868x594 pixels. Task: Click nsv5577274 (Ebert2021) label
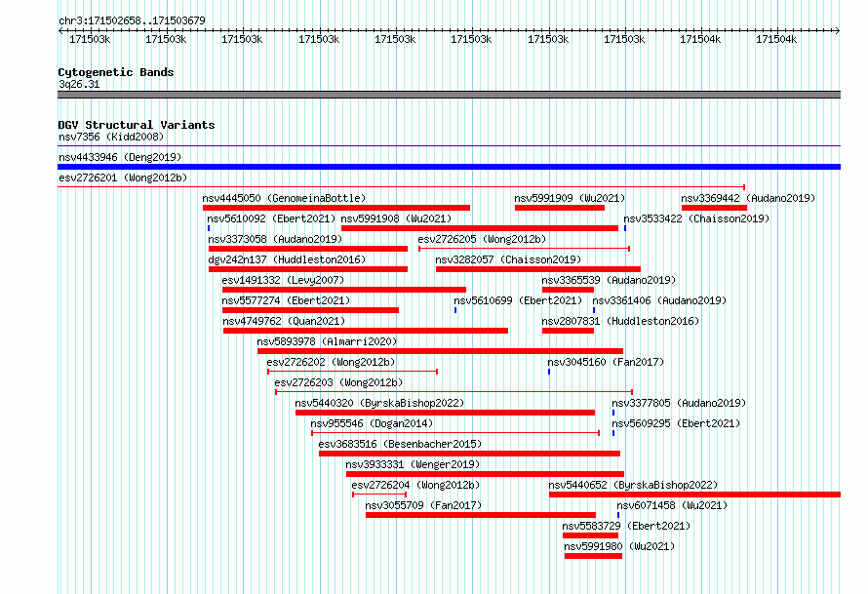286,300
